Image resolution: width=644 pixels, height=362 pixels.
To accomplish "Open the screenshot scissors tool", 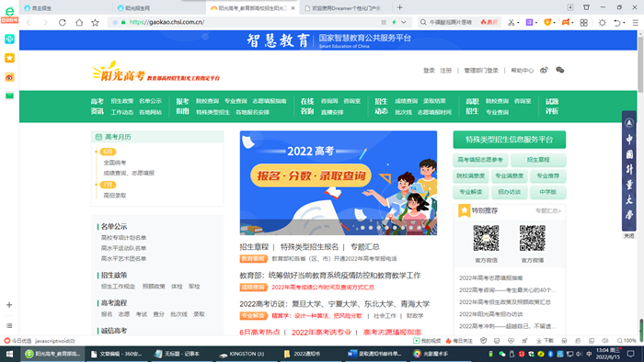I will [x=511, y=22].
